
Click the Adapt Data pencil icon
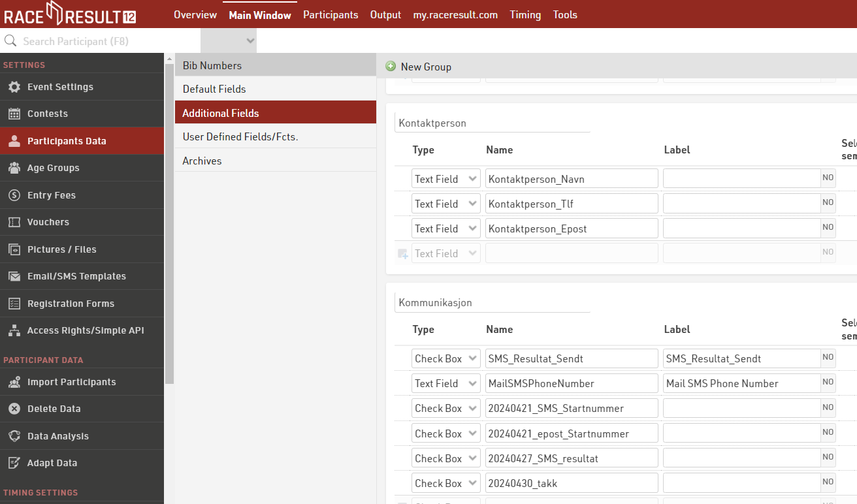[x=14, y=463]
